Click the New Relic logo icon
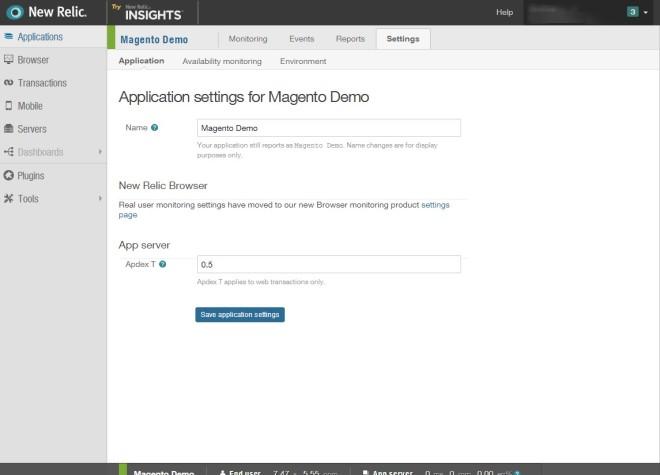 click(x=15, y=13)
